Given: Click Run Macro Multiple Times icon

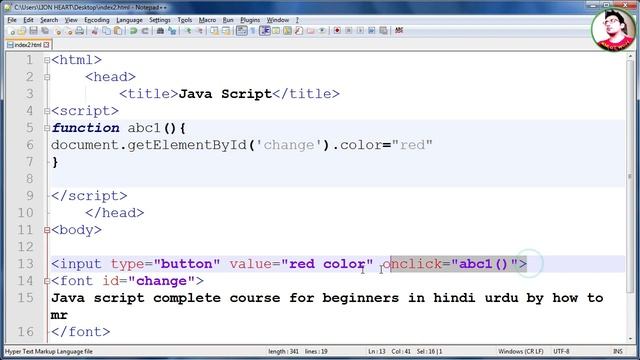Looking at the screenshot, I should [371, 31].
